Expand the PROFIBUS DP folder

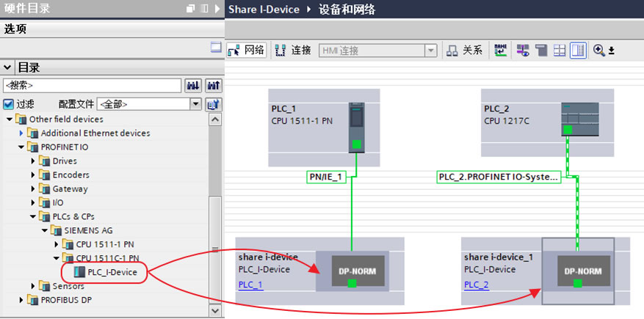click(21, 300)
